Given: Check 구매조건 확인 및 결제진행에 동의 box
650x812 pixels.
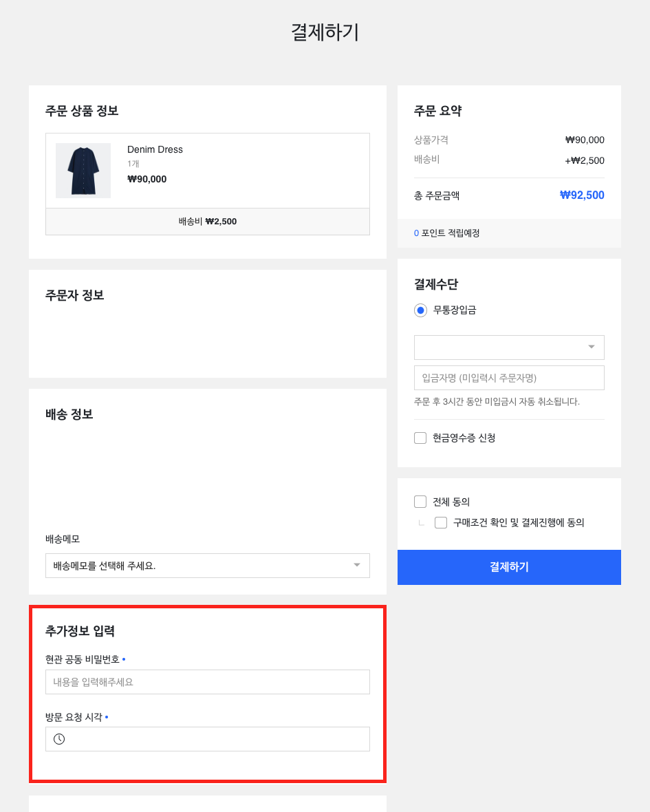Looking at the screenshot, I should (x=441, y=523).
